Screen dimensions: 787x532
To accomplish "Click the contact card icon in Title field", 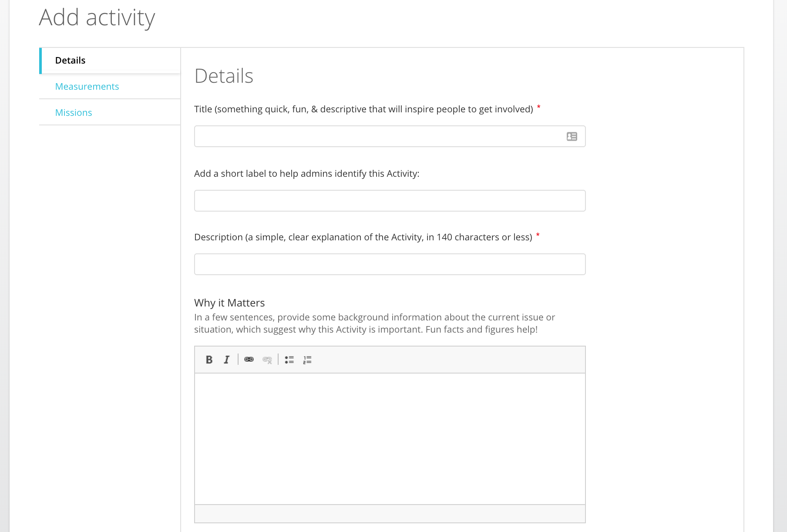I will (x=572, y=137).
